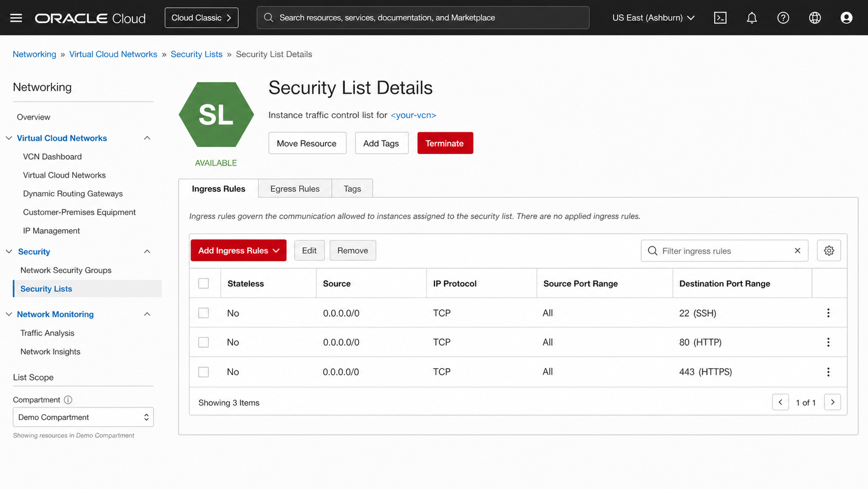Screen dimensions: 868x489
Task: Select Security Lists in sidebar
Action: pyautogui.click(x=87, y=289)
